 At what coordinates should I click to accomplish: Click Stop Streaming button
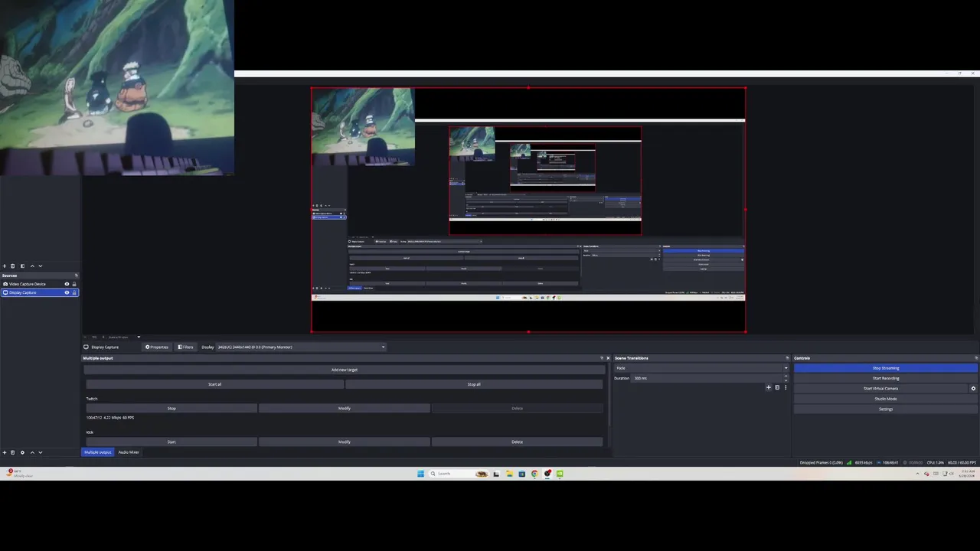click(886, 368)
